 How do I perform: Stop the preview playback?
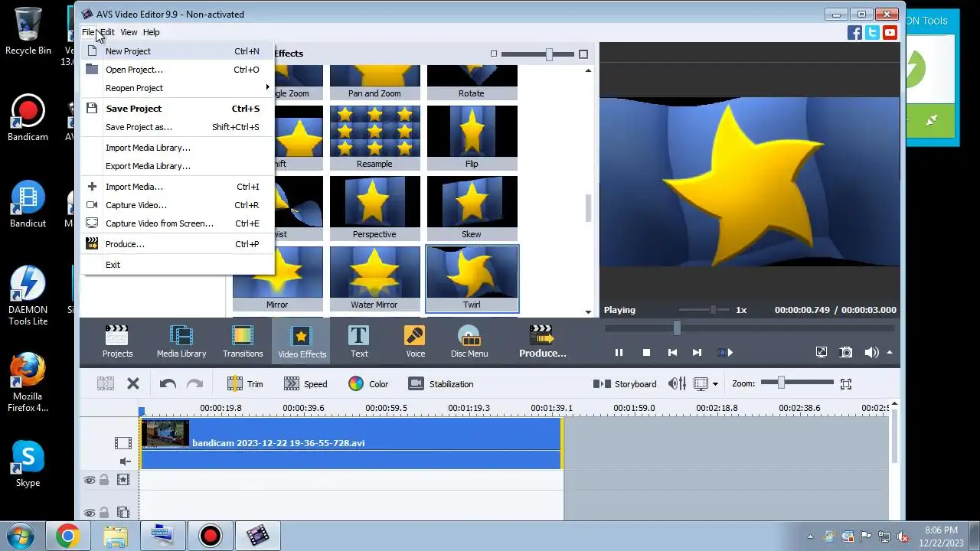pos(646,352)
